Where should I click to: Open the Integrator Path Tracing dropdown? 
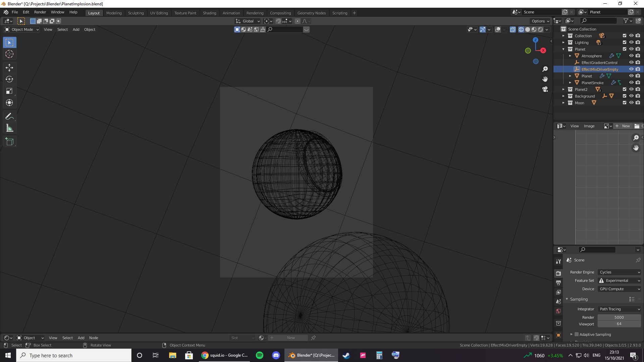[619, 309]
